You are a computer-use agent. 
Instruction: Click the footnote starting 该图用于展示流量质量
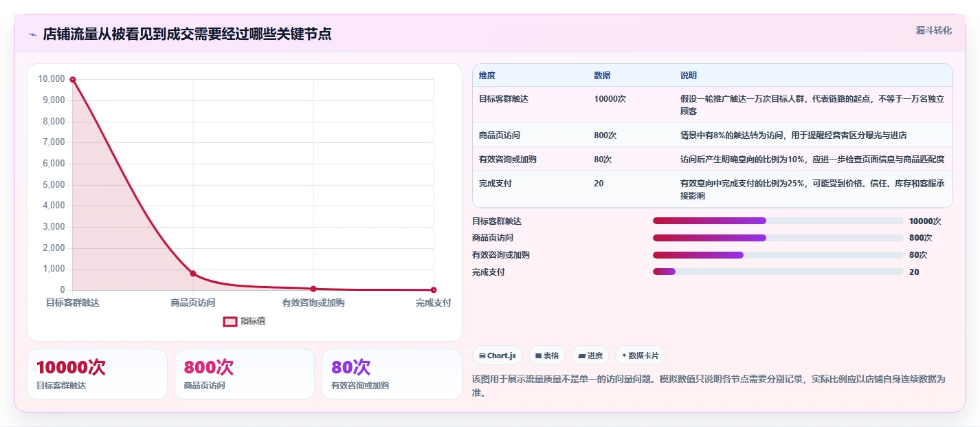[x=709, y=386]
